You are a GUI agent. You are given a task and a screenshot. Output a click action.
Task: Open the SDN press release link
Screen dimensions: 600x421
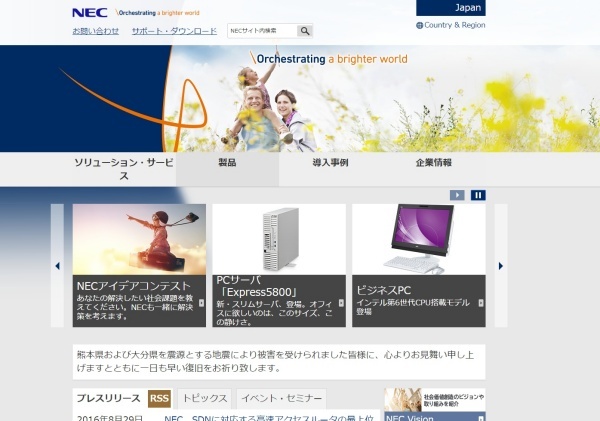[x=269, y=418]
